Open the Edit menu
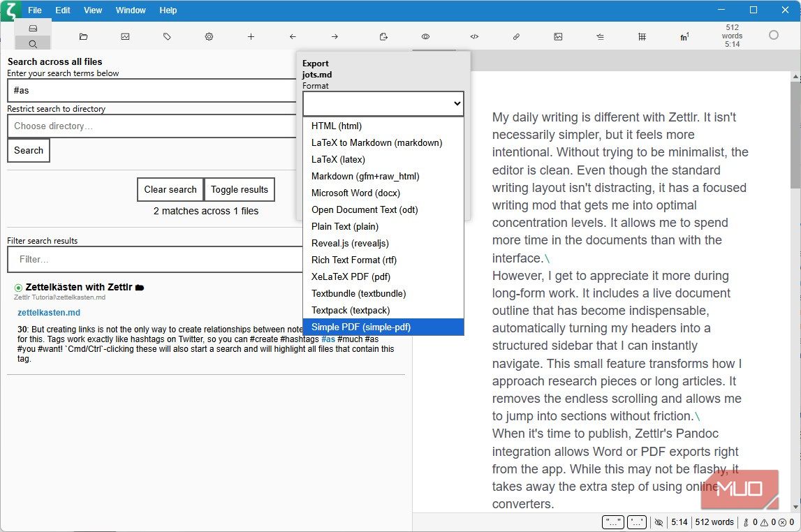Screen dimensions: 801x532 pyautogui.click(x=63, y=10)
